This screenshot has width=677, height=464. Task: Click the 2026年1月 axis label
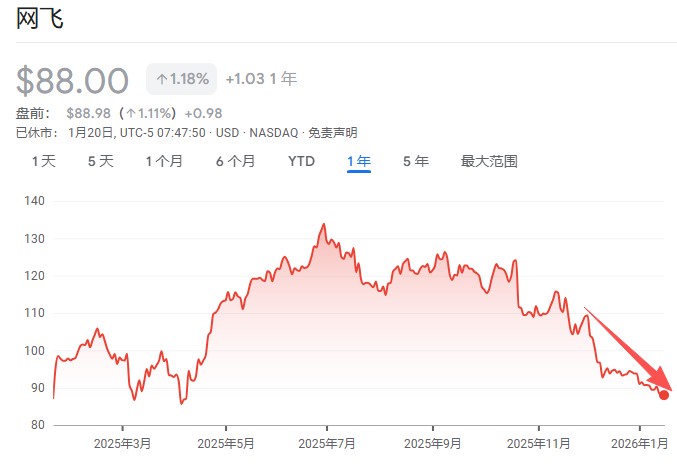tap(639, 444)
